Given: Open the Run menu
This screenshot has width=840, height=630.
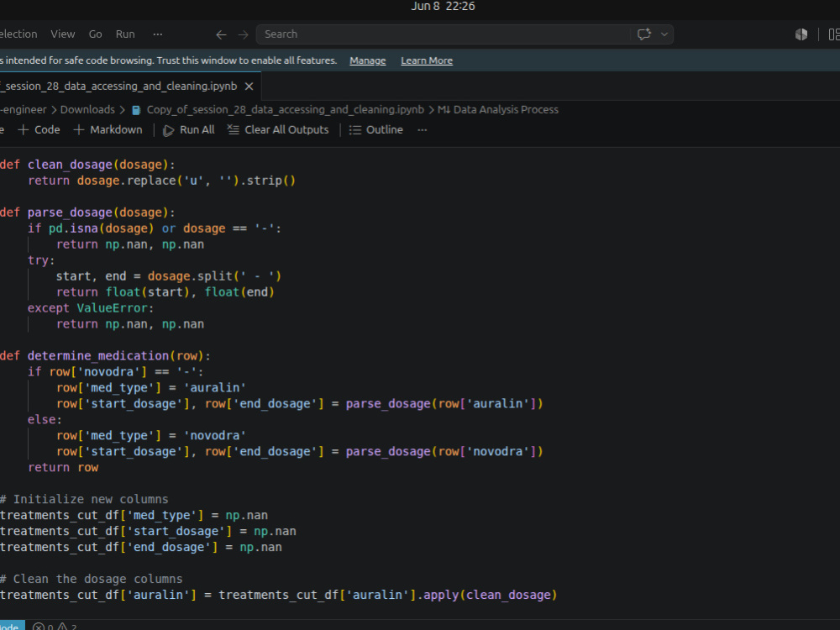Looking at the screenshot, I should click(x=125, y=34).
